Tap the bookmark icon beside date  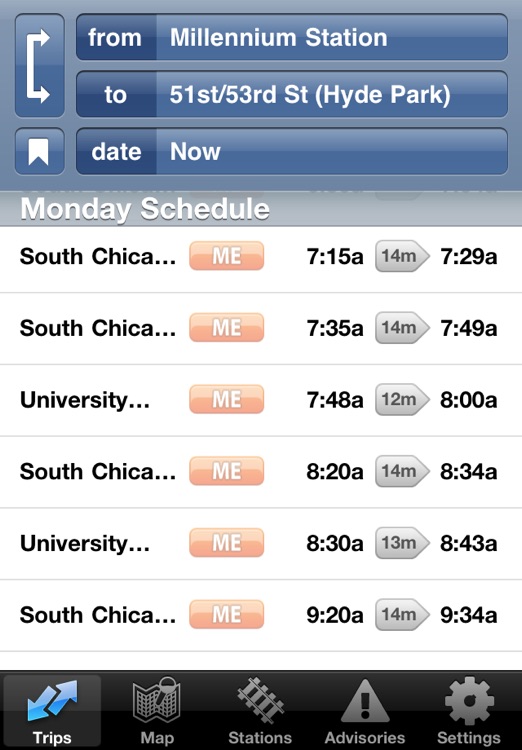click(40, 152)
